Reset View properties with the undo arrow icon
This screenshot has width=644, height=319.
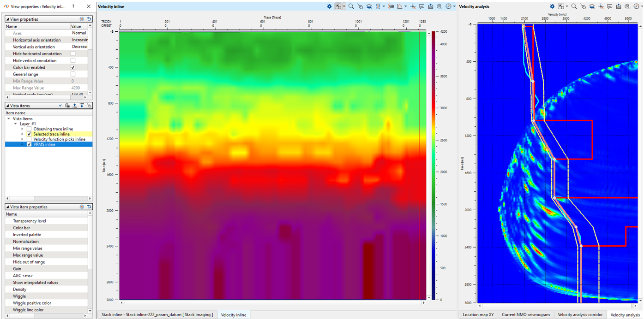tap(89, 19)
